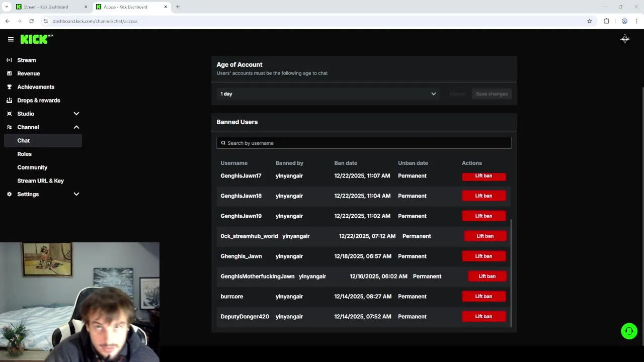The image size is (644, 362).
Task: Click the Studio sidebar icon
Action: tap(9, 114)
